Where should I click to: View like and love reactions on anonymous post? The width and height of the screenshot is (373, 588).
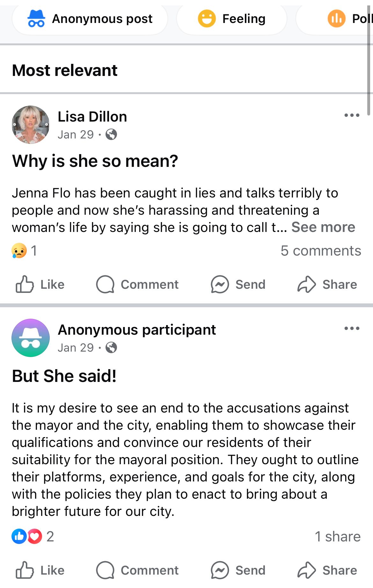33,537
